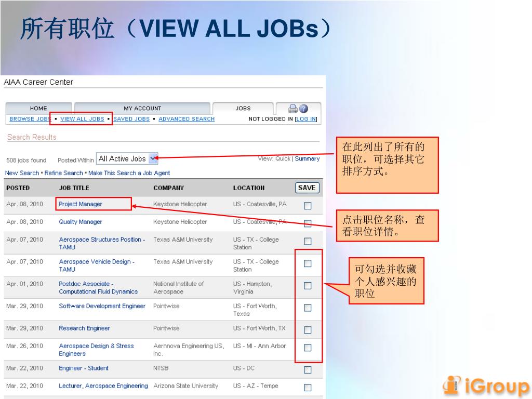Viewport: 532px width, 399px height.
Task: Click 'US - MI - Ann Arbor' location
Action: 259,345
